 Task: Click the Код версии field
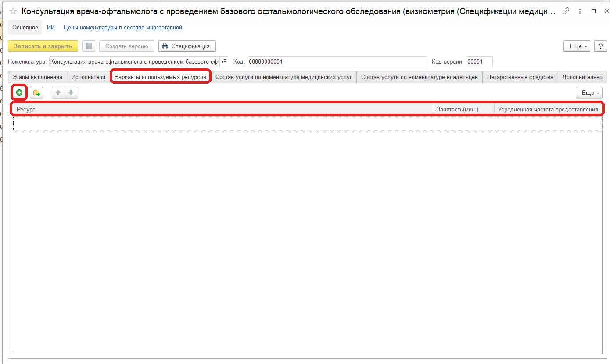(479, 62)
